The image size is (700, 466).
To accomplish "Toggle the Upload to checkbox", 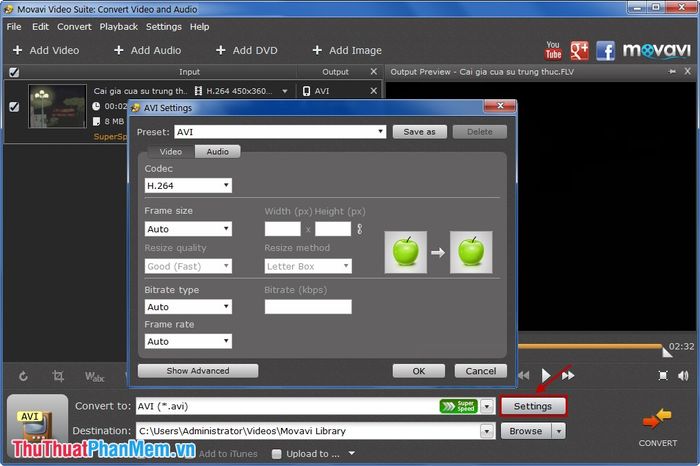I will point(277,454).
